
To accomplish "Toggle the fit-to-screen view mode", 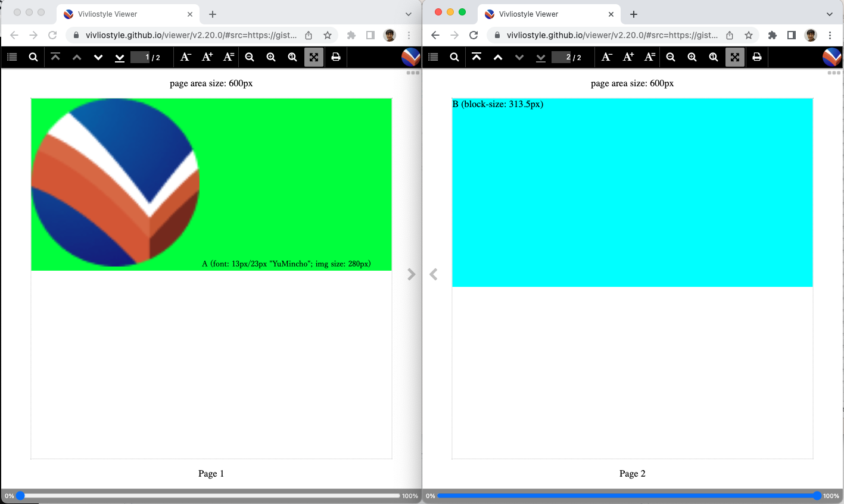I will (x=314, y=57).
